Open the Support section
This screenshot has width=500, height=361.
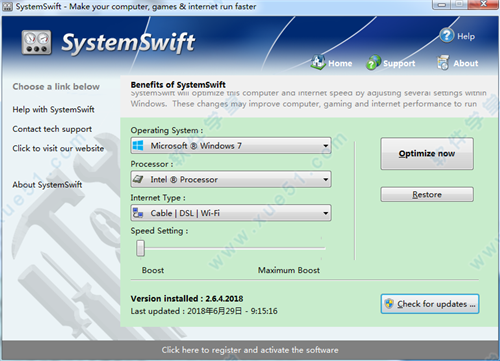[399, 63]
